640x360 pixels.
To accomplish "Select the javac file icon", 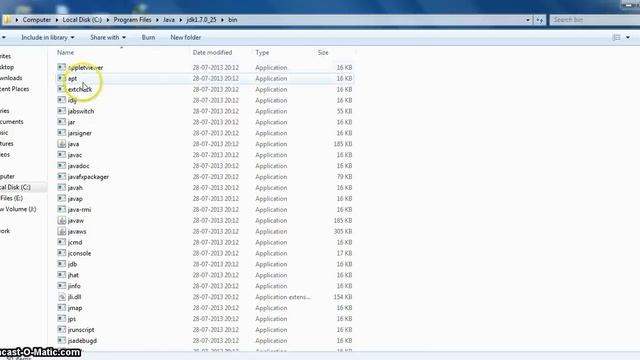I will point(62,155).
